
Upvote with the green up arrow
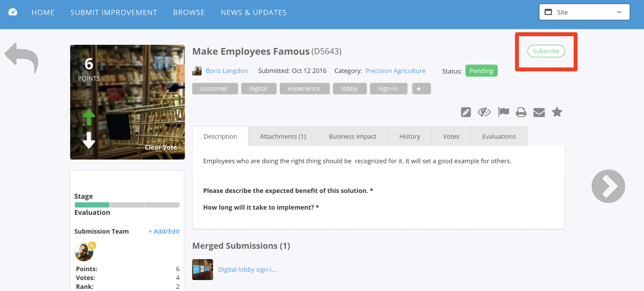[x=89, y=117]
